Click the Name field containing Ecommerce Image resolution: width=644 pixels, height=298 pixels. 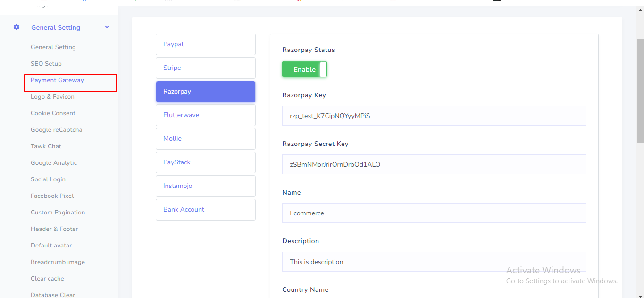click(434, 213)
